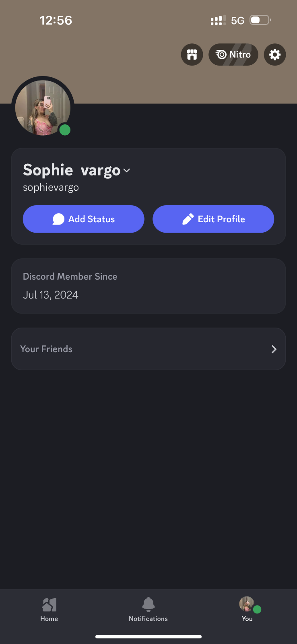Viewport: 297px width, 644px height.
Task: Tap the Home tab's house icon
Action: [49, 604]
